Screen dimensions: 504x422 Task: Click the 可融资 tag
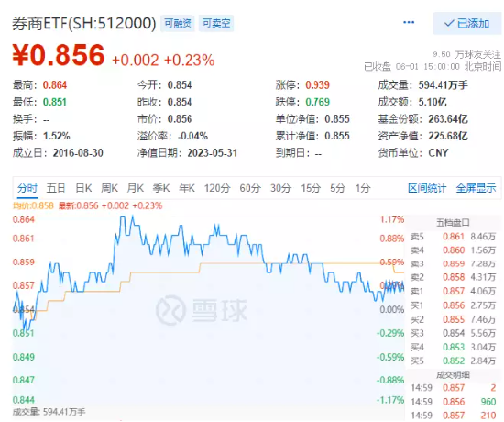tap(178, 23)
